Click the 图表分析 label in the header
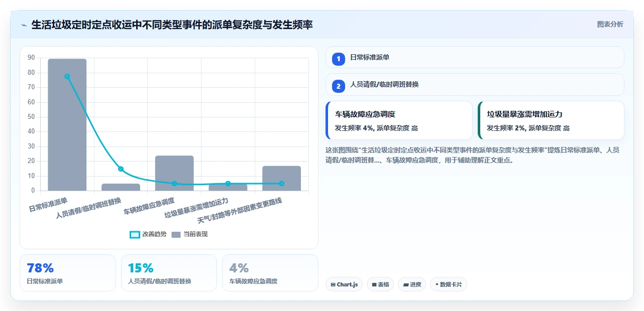Image resolution: width=644 pixels, height=311 pixels. (x=610, y=24)
